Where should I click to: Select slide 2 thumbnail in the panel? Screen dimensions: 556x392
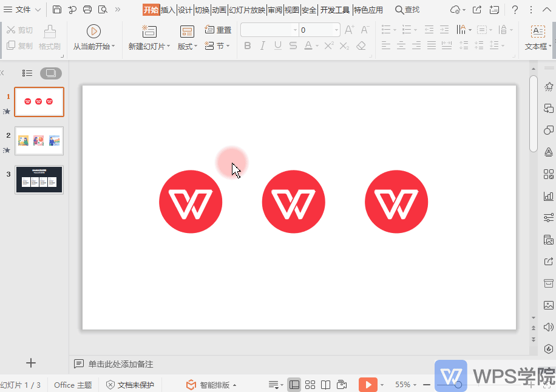39,141
